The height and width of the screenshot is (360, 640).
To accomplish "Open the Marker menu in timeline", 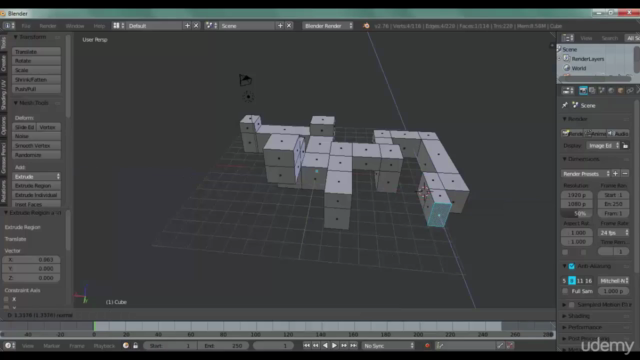I will tap(51, 346).
